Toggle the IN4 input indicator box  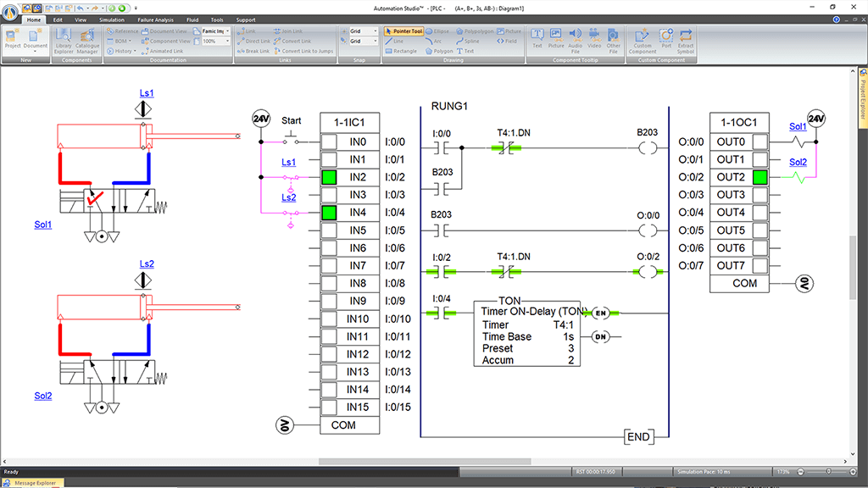coord(329,213)
